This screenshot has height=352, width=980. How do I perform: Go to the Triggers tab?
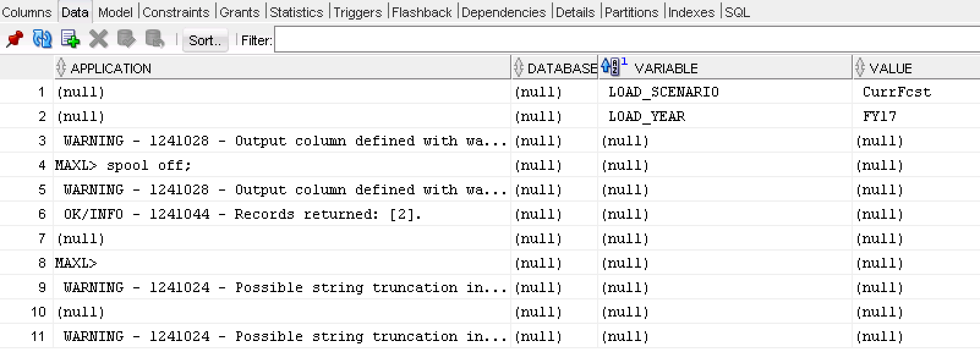pos(357,12)
